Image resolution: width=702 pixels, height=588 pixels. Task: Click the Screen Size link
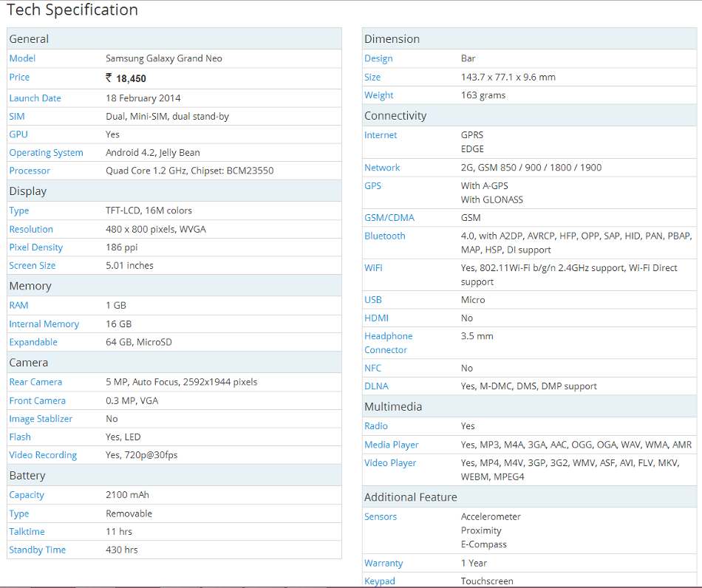33,265
